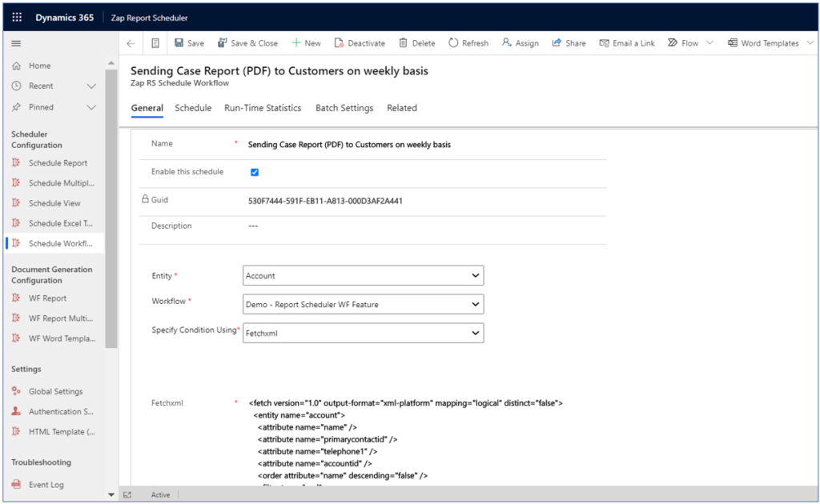Click sidebar scroll up arrow
This screenshot has width=820, height=504.
(x=111, y=62)
